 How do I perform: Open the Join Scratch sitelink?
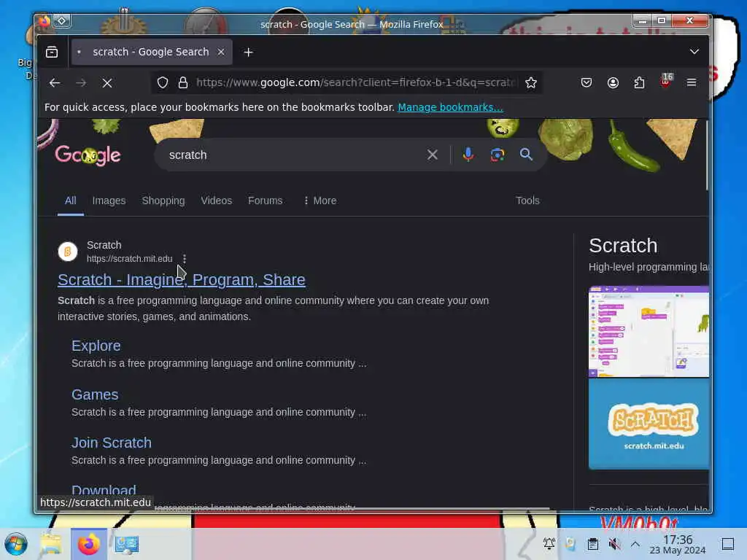click(x=112, y=443)
